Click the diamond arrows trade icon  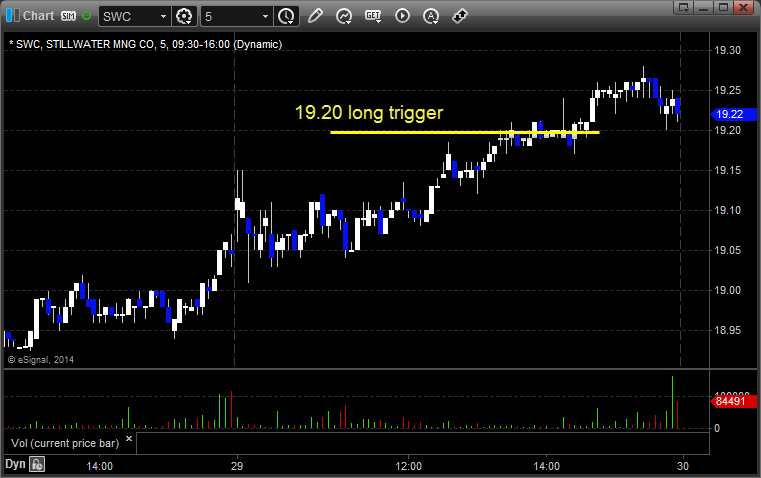[460, 16]
